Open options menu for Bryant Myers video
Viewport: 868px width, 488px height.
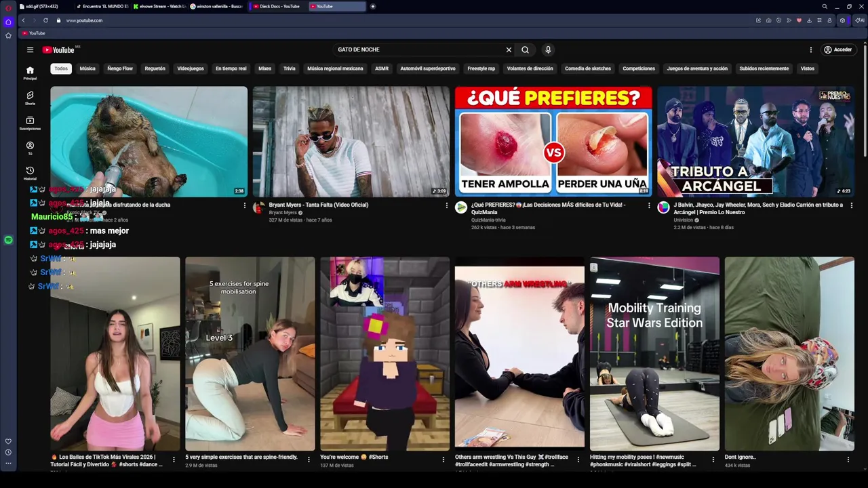click(x=447, y=205)
